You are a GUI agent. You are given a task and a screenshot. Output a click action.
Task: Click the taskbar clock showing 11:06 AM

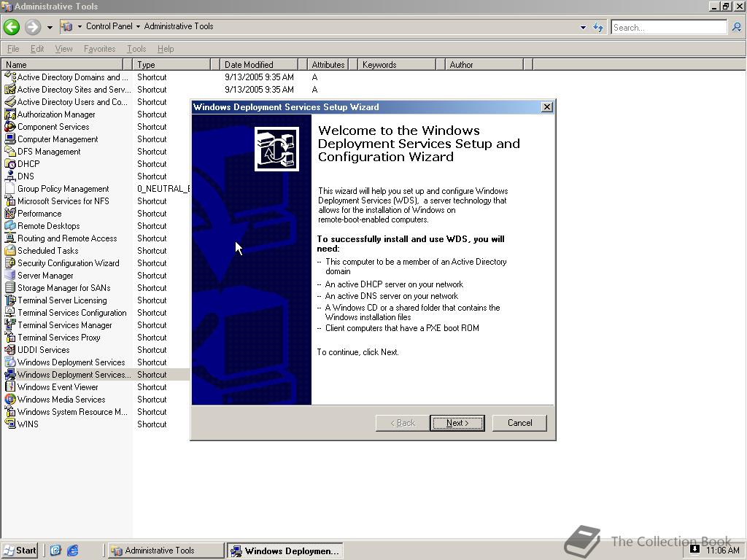[x=722, y=550]
